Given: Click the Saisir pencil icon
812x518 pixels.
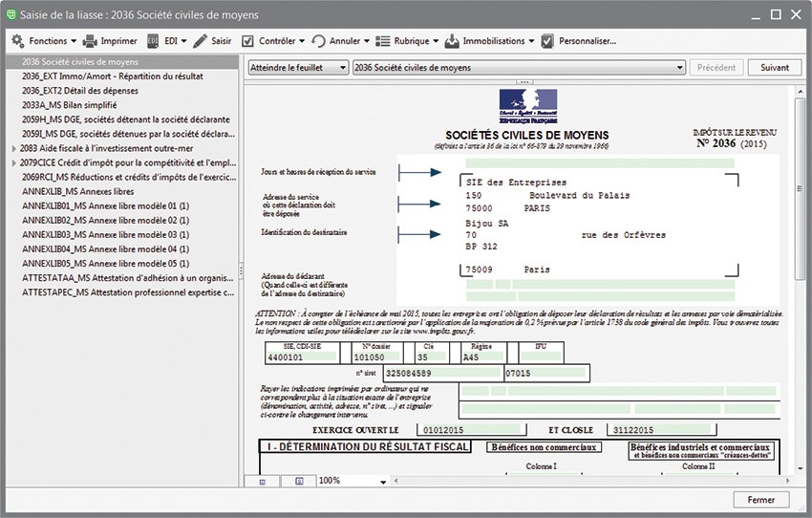Looking at the screenshot, I should click(200, 41).
